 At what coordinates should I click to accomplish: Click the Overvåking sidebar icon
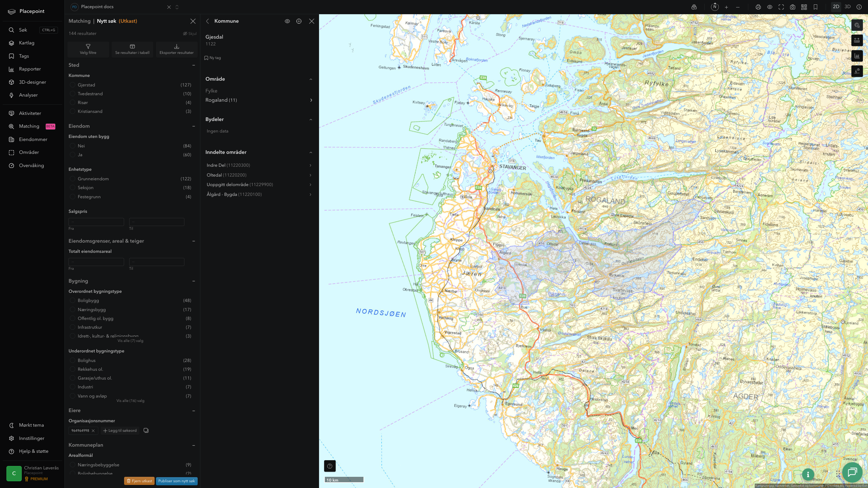tap(12, 165)
